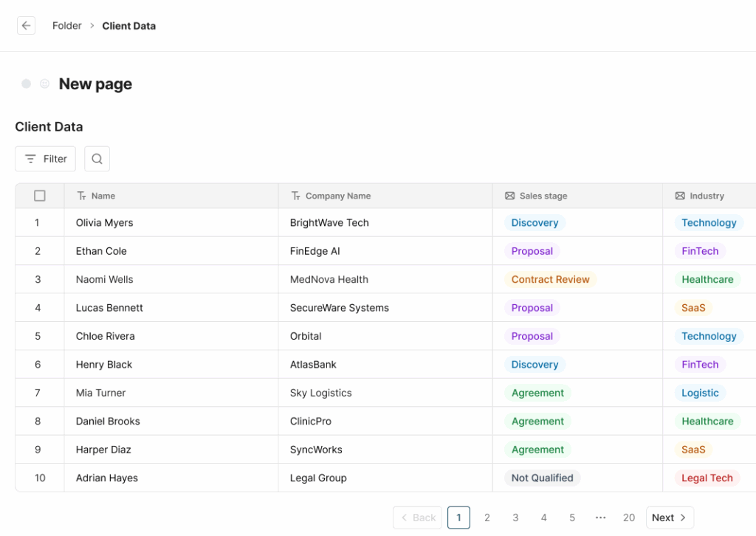Jump to page 20
This screenshot has height=536, width=756.
point(629,518)
